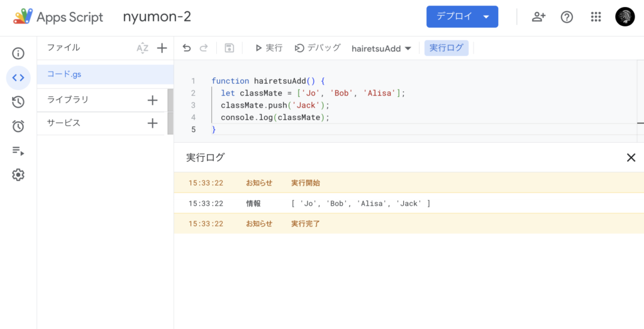This screenshot has height=329, width=644.
Task: Click the Redo arrow in editor toolbar
Action: coord(203,48)
